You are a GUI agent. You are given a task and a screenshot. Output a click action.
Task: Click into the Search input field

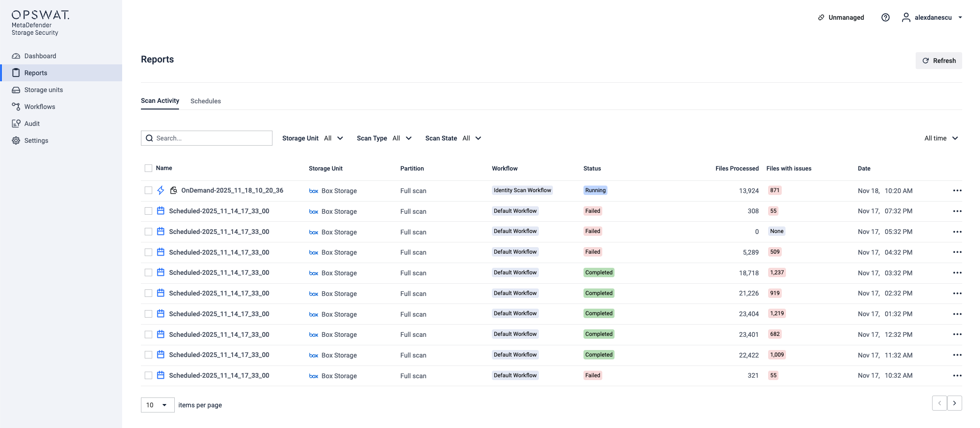pos(211,138)
